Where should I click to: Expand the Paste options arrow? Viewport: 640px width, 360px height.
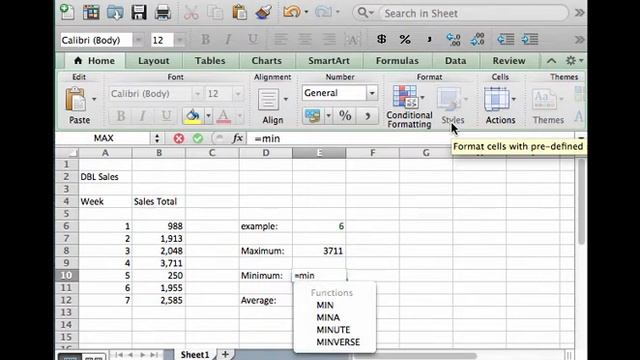point(94,99)
